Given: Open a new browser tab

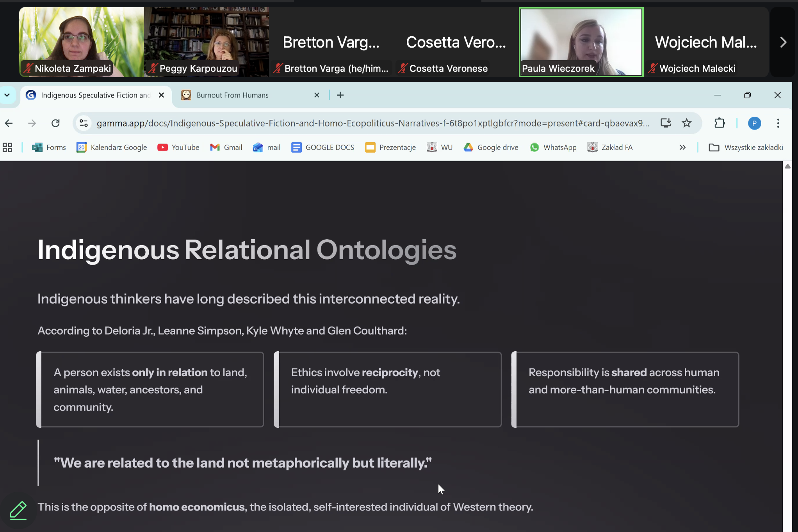Looking at the screenshot, I should [x=340, y=95].
